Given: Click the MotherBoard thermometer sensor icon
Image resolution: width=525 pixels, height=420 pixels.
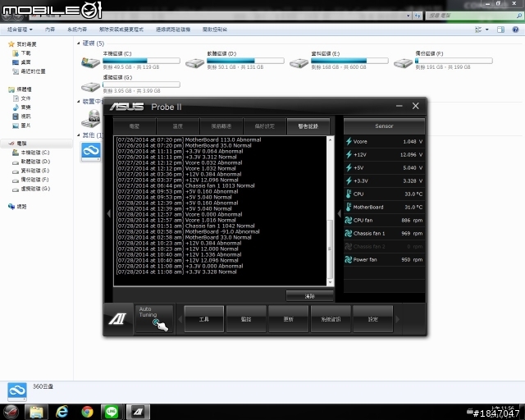Looking at the screenshot, I should (x=349, y=207).
